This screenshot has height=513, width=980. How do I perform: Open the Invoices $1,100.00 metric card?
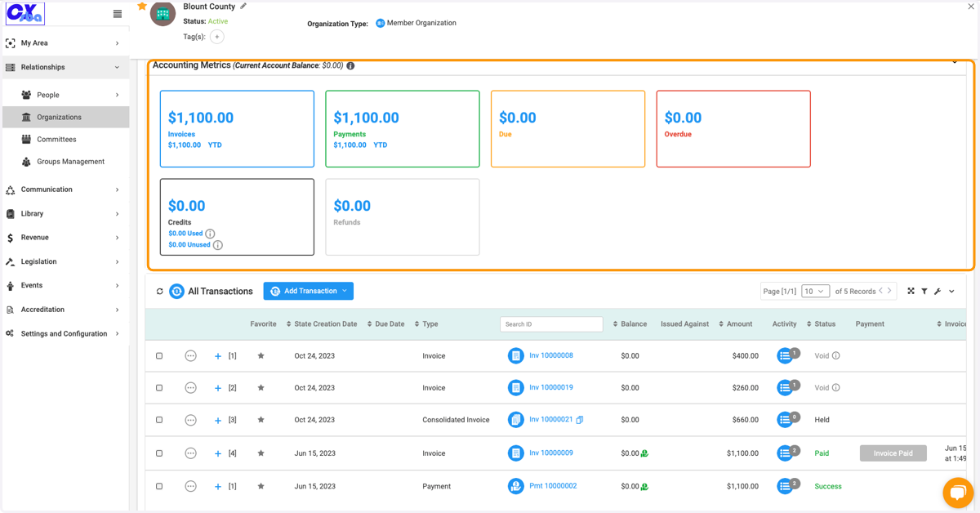[237, 129]
